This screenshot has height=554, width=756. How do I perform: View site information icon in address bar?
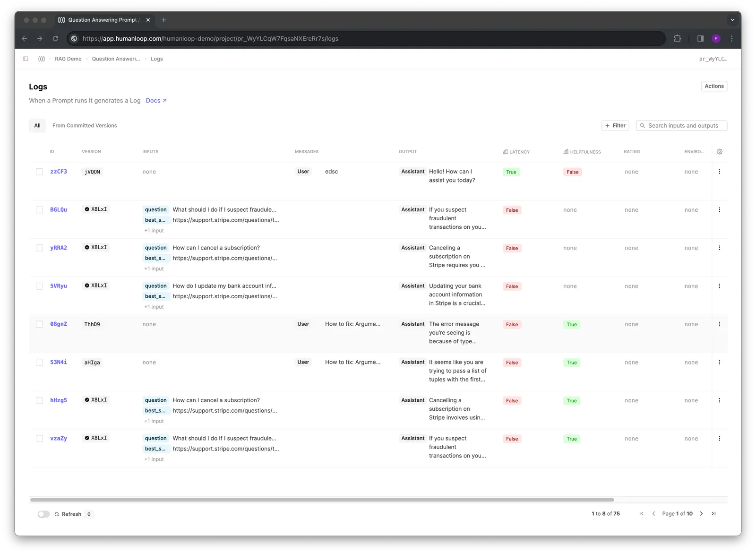(74, 39)
